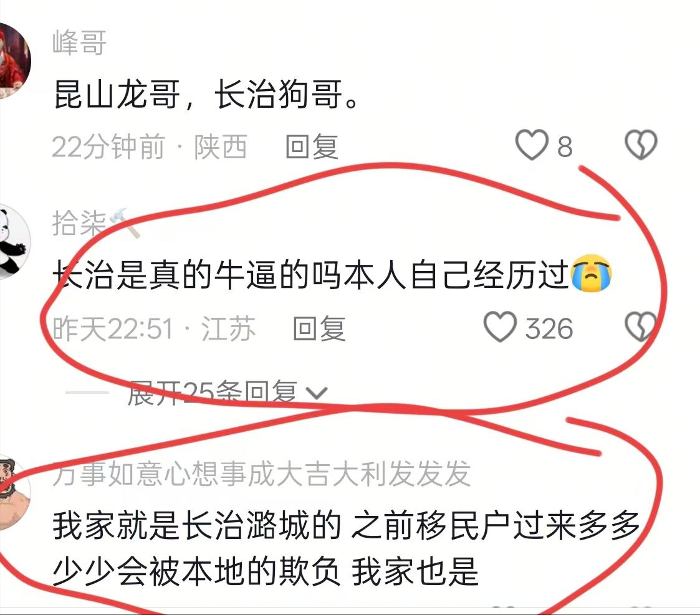Viewport: 700px width, 615px height.
Task: Open username 峰哥's profile
Action: pos(79,43)
